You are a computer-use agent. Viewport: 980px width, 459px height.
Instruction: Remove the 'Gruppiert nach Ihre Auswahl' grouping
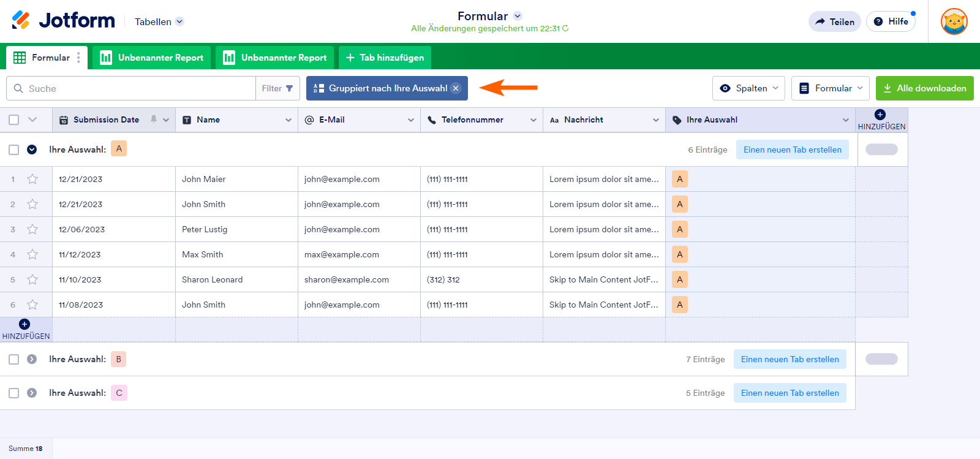pos(456,88)
